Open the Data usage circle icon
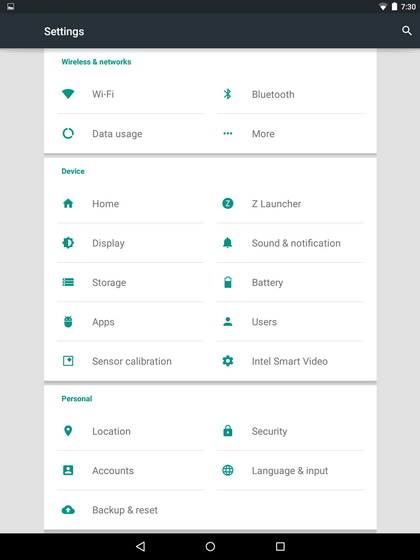The height and width of the screenshot is (560, 420). [x=68, y=133]
